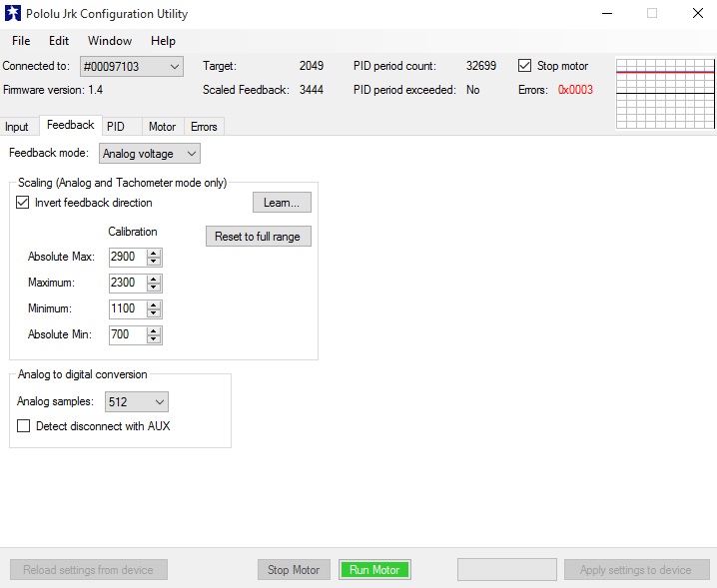This screenshot has height=588, width=717.
Task: Click the Learn... button
Action: point(282,202)
